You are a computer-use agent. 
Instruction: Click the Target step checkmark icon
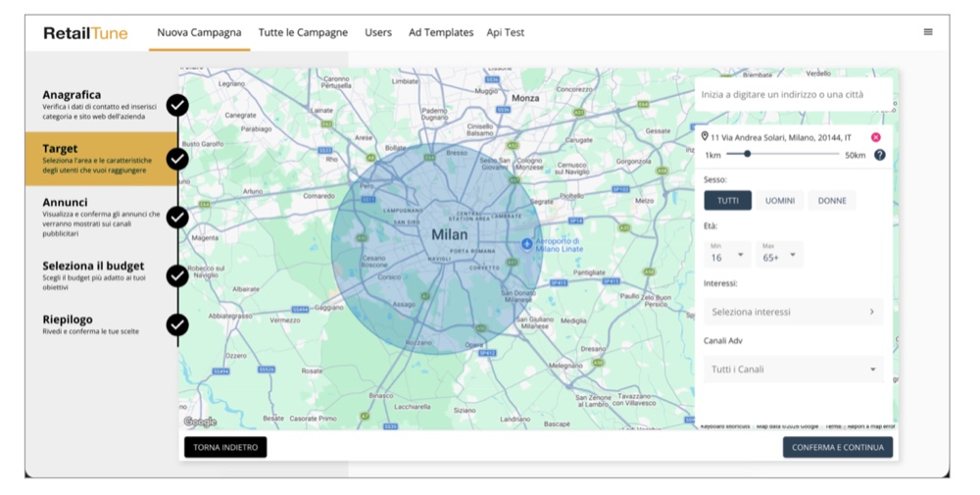(177, 160)
